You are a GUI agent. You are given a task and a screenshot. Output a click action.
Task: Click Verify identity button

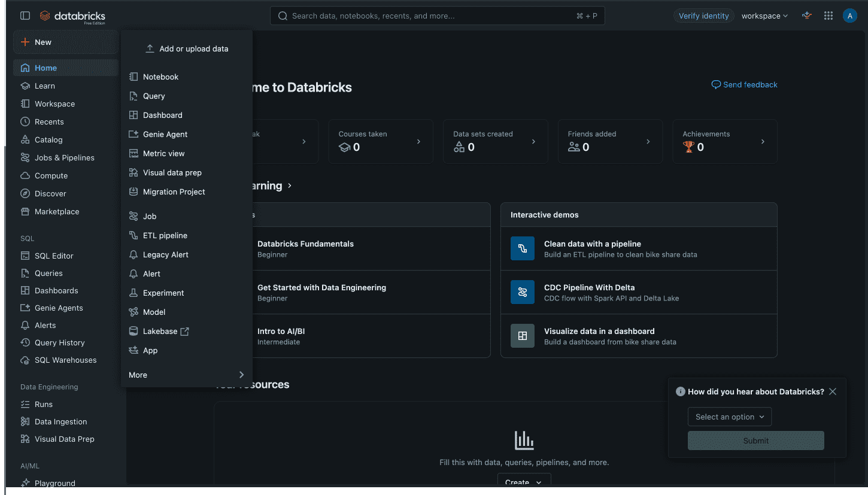point(703,16)
